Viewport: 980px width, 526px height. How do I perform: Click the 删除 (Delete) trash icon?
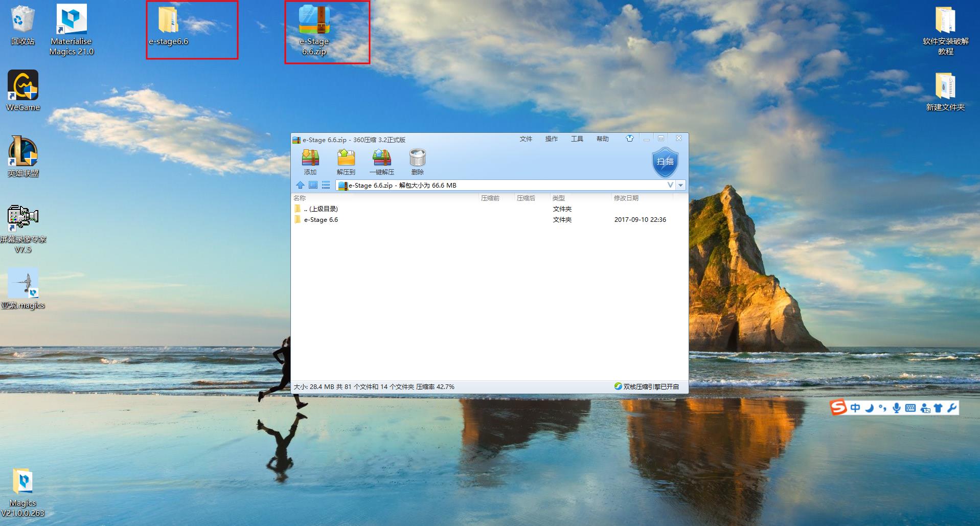click(417, 162)
